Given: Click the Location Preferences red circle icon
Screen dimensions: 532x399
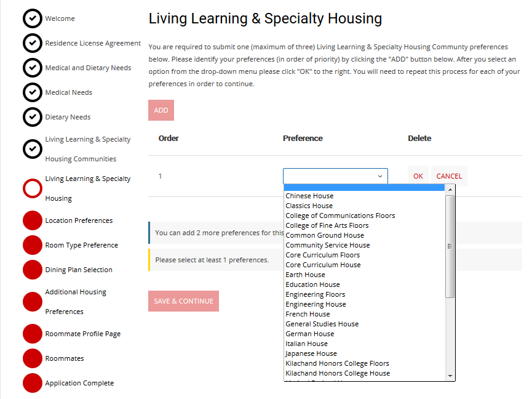Looking at the screenshot, I should click(x=33, y=220).
